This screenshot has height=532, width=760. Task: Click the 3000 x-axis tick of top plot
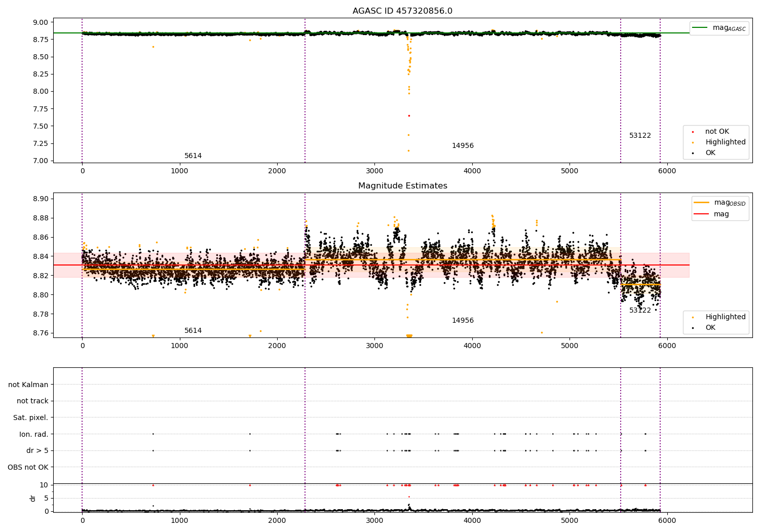(374, 171)
